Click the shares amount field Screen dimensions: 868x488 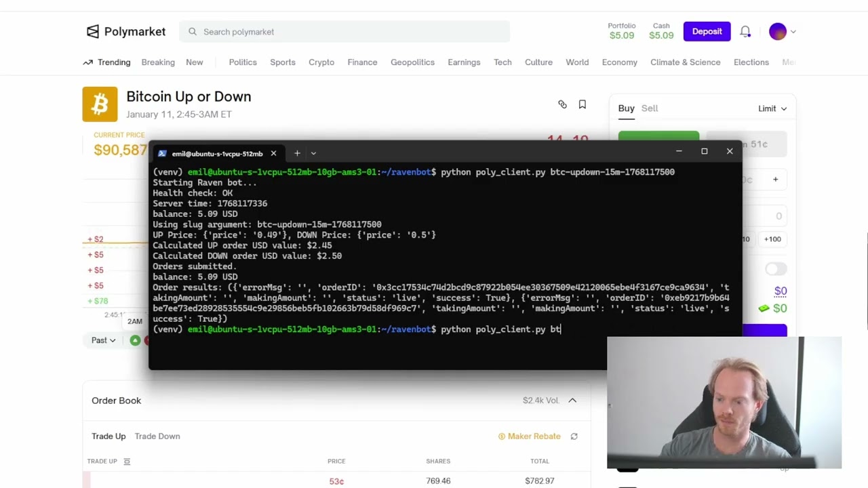tap(765, 216)
